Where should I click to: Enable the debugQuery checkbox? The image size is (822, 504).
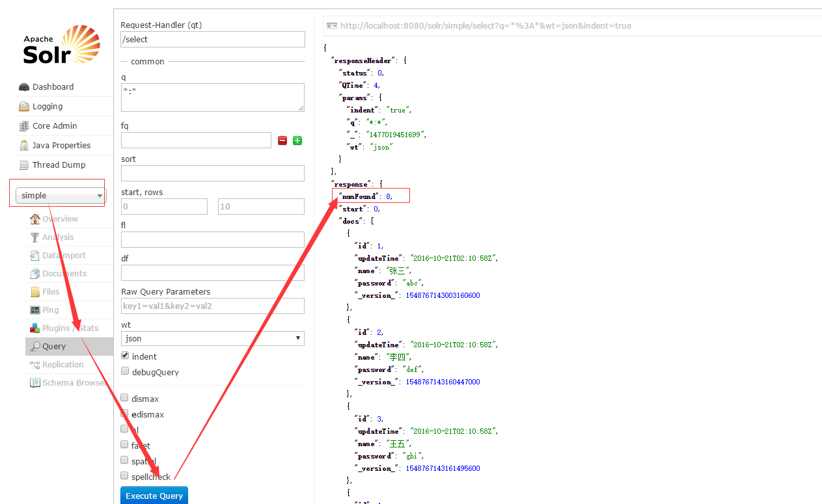point(125,371)
